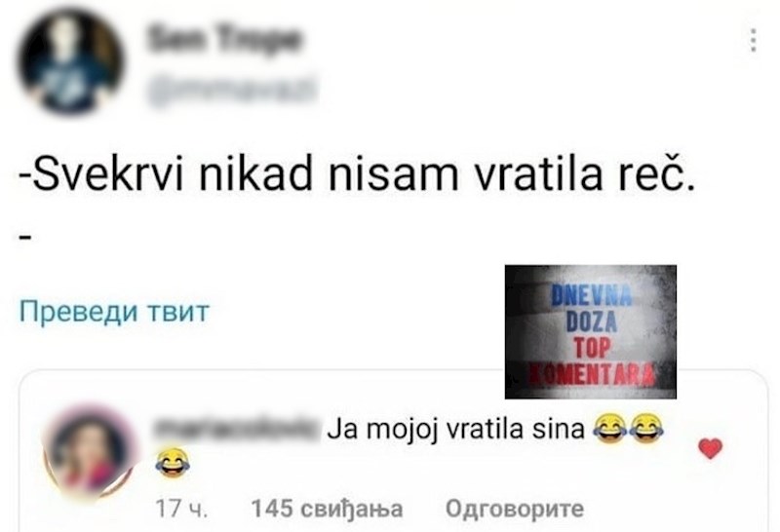Screen dimensions: 780x532
Task: Like the comment with the red heart
Action: pos(711,448)
